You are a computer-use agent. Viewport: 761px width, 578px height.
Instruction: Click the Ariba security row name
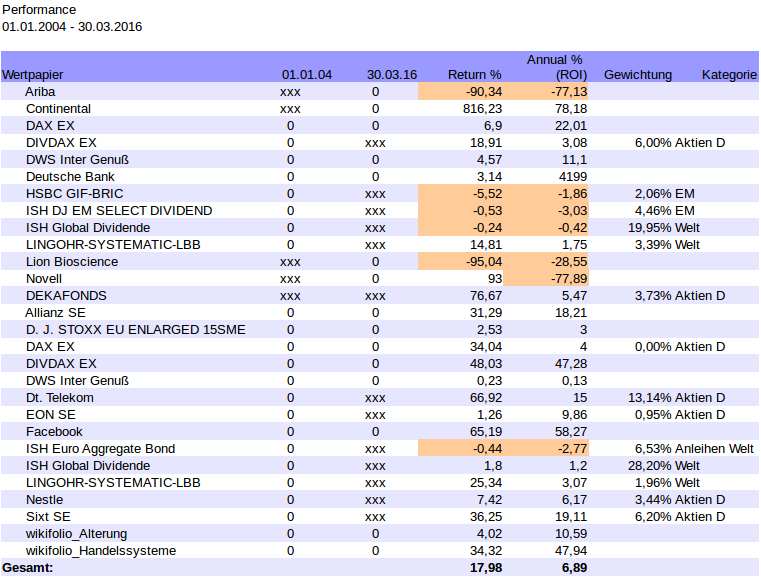[40, 92]
